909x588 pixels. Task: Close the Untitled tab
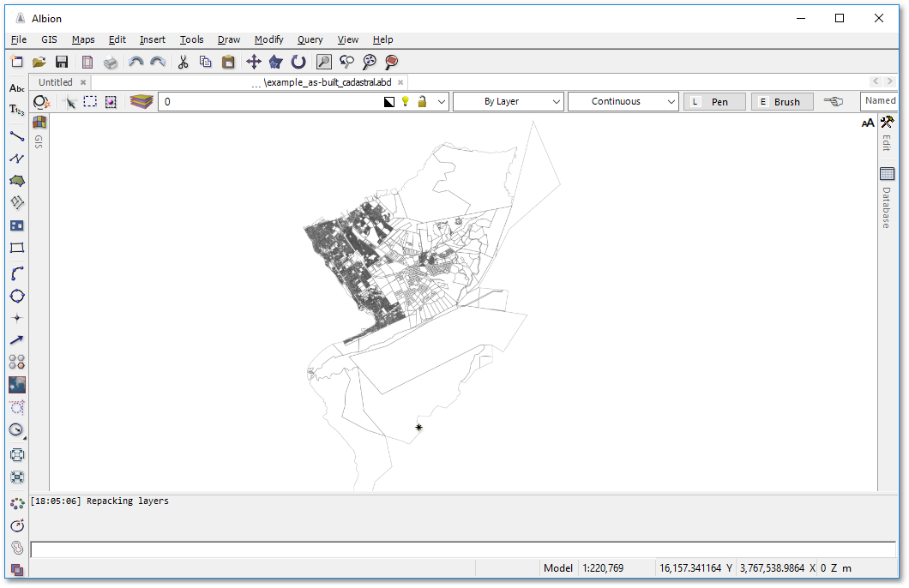(x=83, y=82)
